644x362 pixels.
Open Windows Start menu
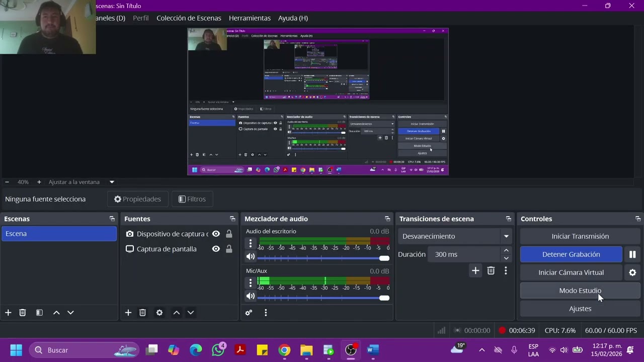click(16, 350)
